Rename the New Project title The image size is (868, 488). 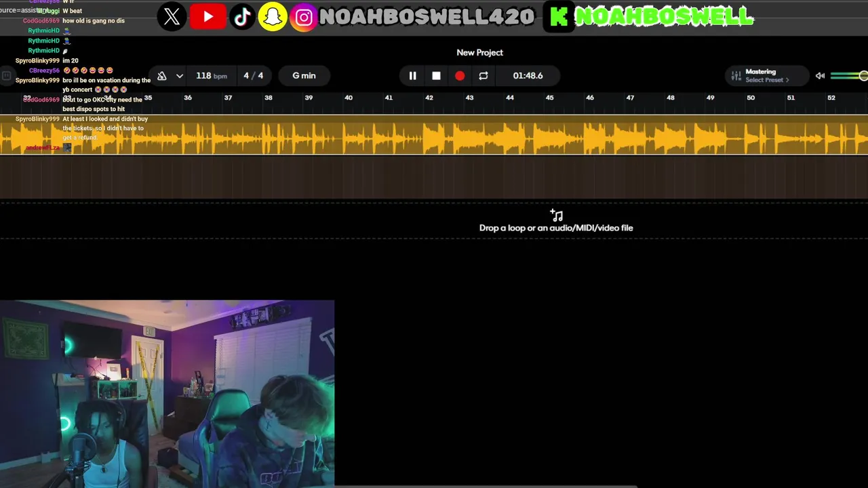click(x=479, y=52)
